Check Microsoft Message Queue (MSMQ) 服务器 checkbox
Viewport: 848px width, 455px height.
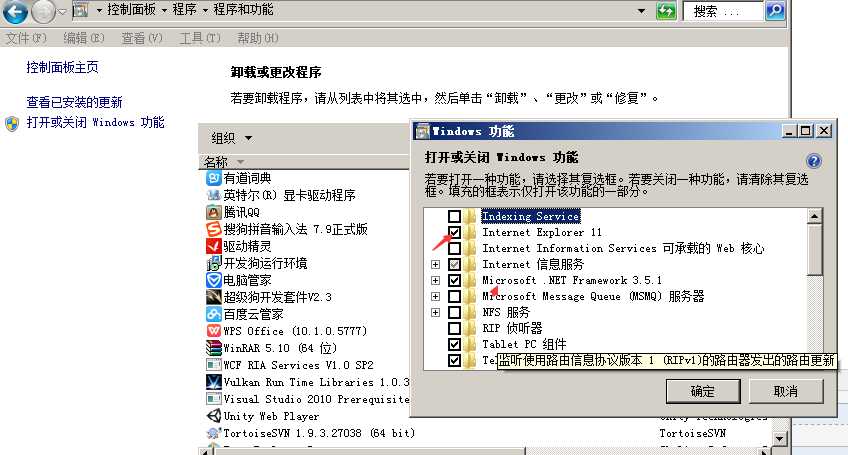point(454,296)
